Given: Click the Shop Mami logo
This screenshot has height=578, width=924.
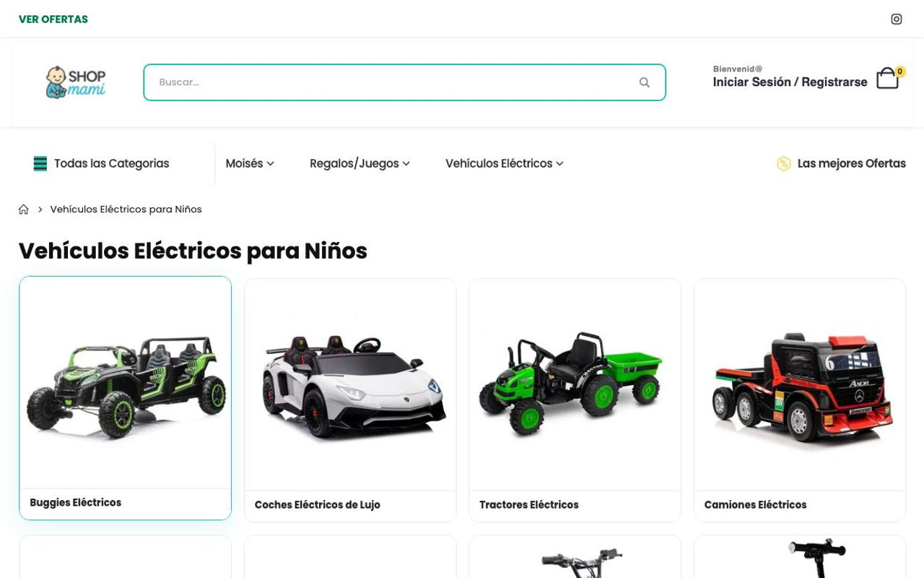Looking at the screenshot, I should coord(76,82).
